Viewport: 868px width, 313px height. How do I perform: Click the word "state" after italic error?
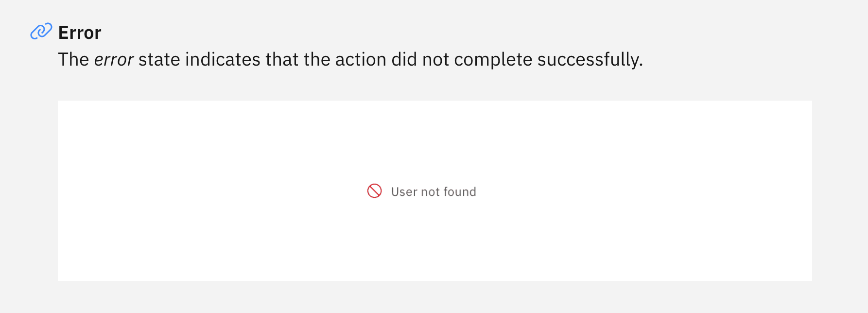159,60
